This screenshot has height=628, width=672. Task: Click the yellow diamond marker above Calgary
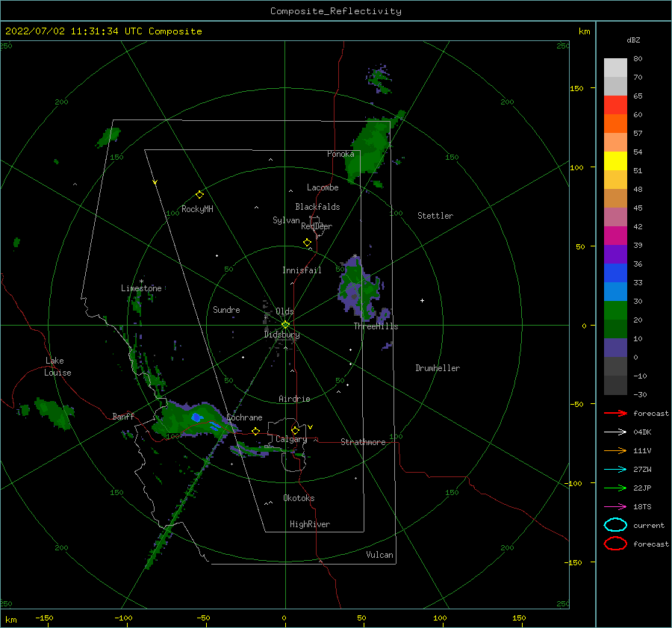coord(295,430)
